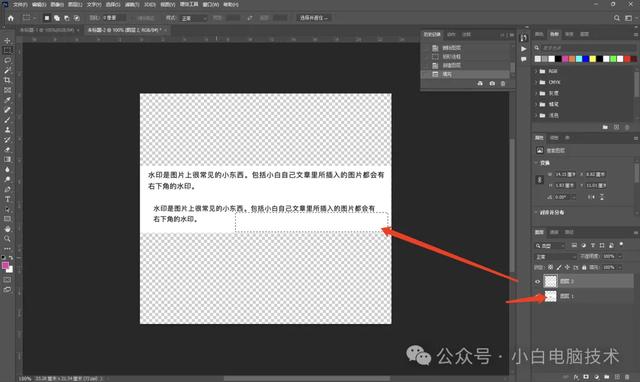
Task: Open layer style fx menu icon
Action: click(576, 377)
